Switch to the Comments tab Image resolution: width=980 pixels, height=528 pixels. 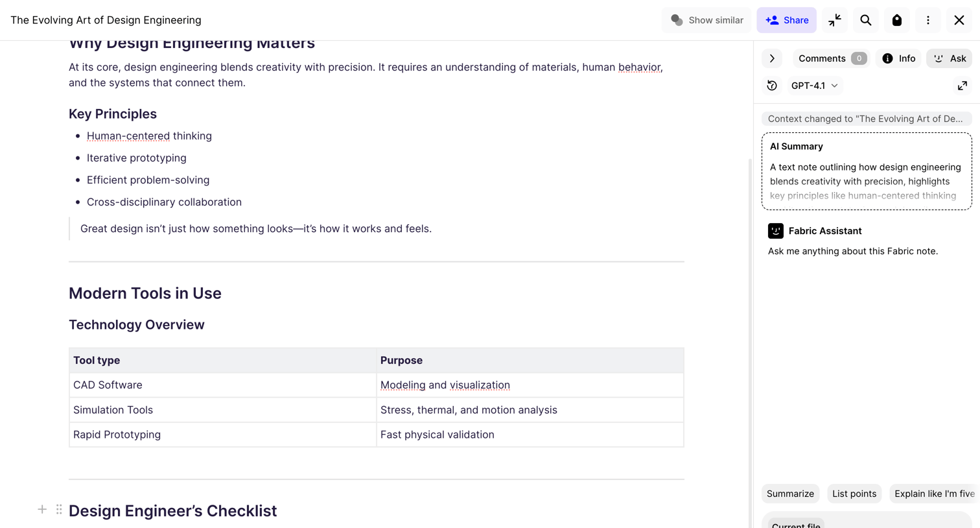tap(831, 58)
